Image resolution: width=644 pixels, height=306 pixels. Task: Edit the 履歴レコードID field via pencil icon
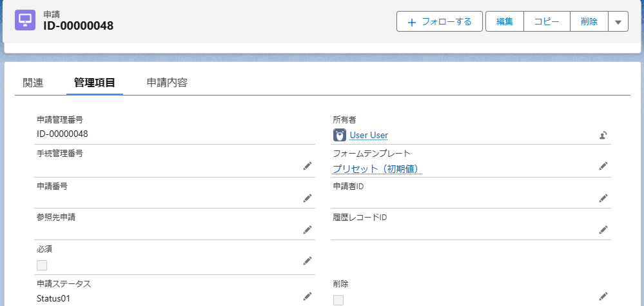pyautogui.click(x=603, y=229)
